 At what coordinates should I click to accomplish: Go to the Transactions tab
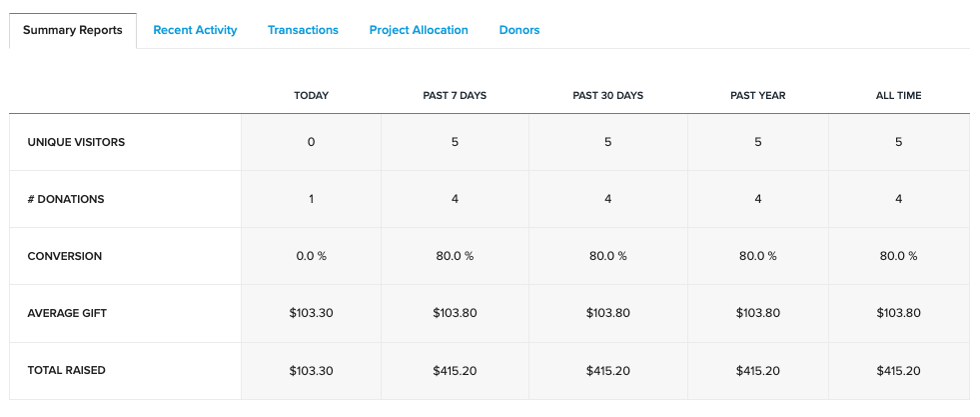(x=303, y=30)
